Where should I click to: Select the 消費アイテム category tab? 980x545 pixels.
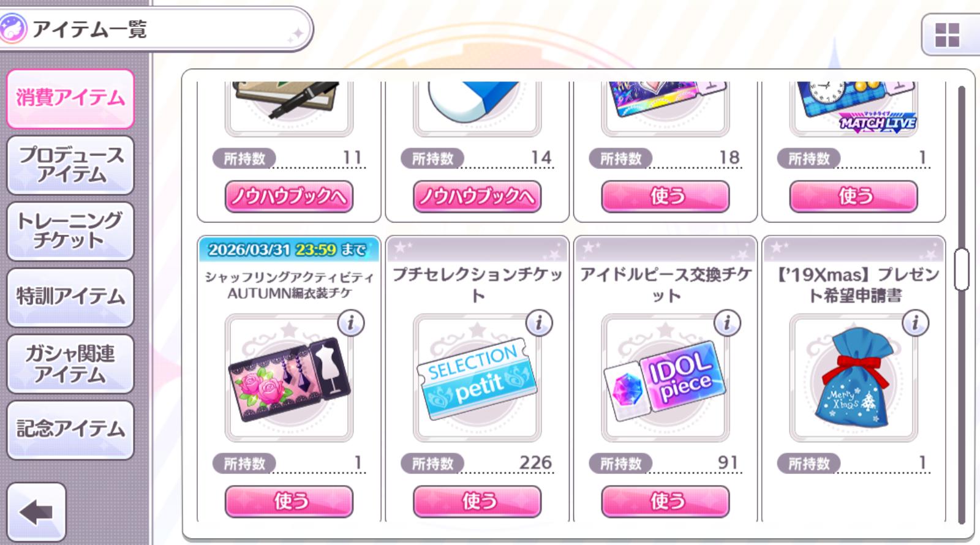(x=70, y=99)
